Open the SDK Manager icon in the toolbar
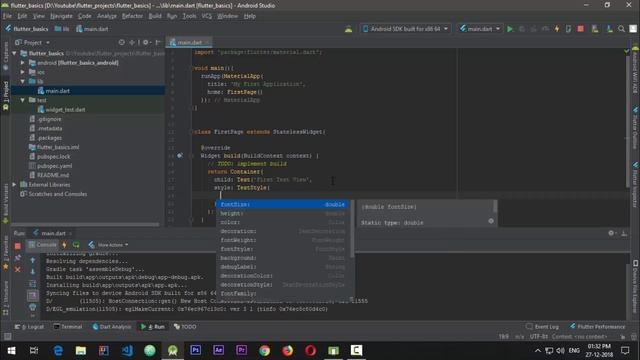 [x=609, y=29]
